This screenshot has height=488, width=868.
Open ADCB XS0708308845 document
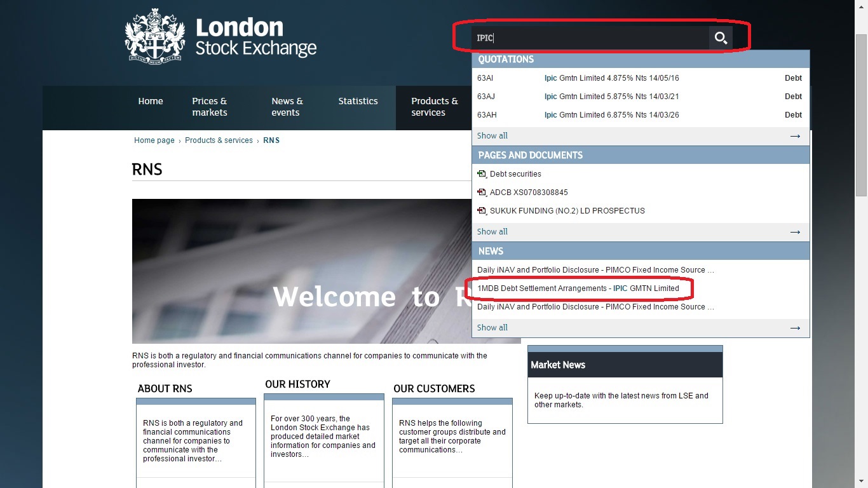pyautogui.click(x=529, y=193)
